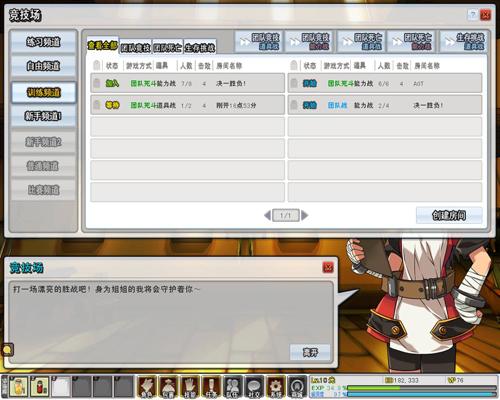The image size is (500, 400).
Task: Select the greyed 比赛频道 channel
Action: point(43,190)
